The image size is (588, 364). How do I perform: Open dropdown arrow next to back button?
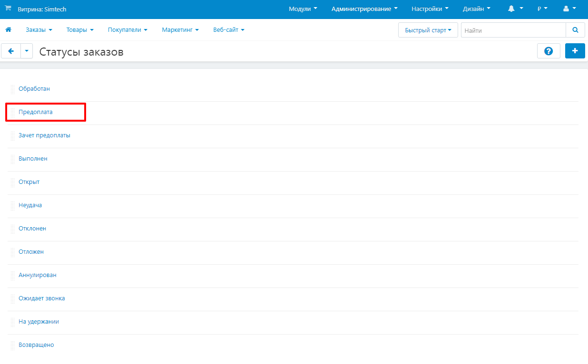(x=27, y=51)
